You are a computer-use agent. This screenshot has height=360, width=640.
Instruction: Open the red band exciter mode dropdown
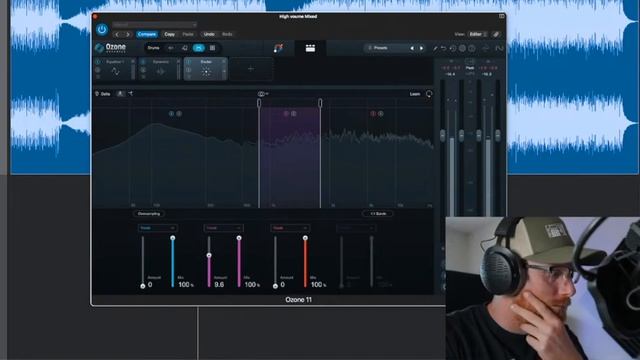pos(290,228)
